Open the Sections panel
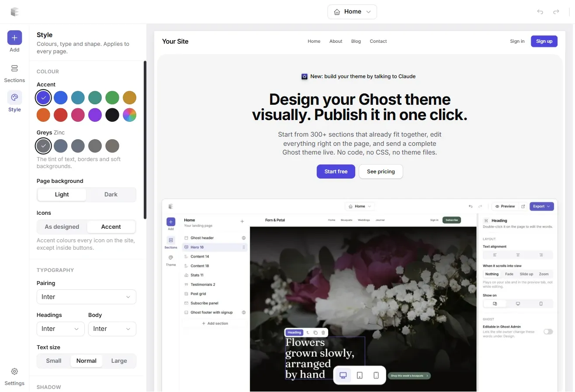 [x=14, y=72]
